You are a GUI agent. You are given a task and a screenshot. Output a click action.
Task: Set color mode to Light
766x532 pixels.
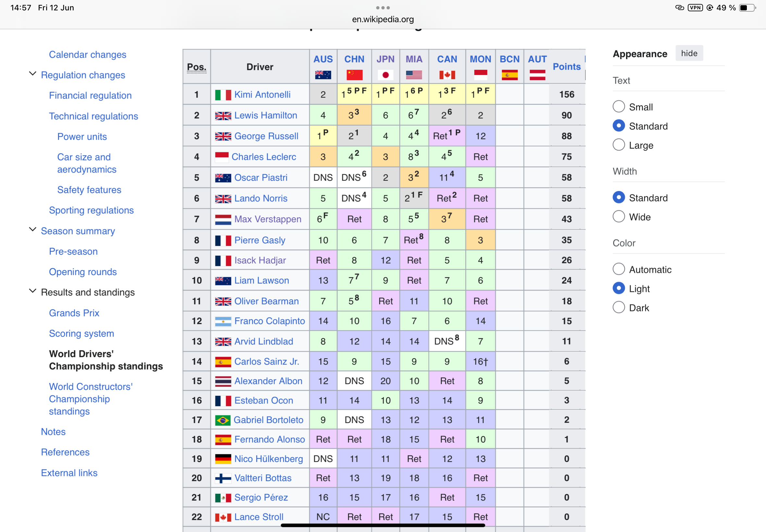pyautogui.click(x=619, y=288)
